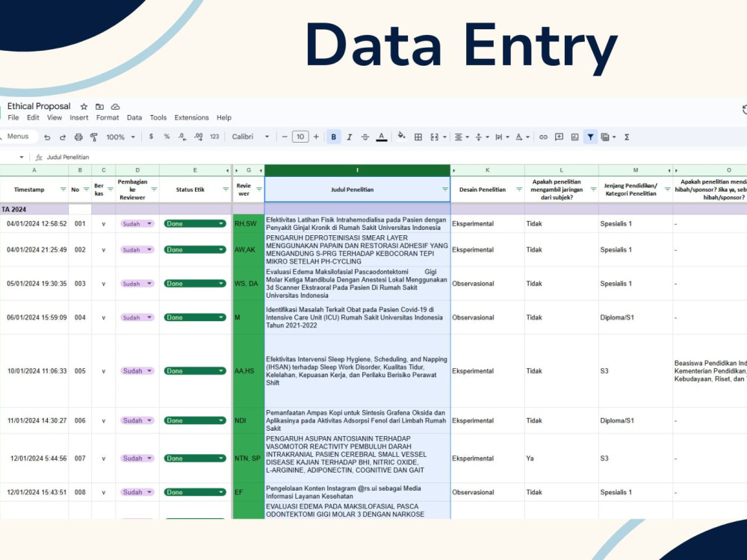Insert link with the chain icon

pyautogui.click(x=543, y=137)
